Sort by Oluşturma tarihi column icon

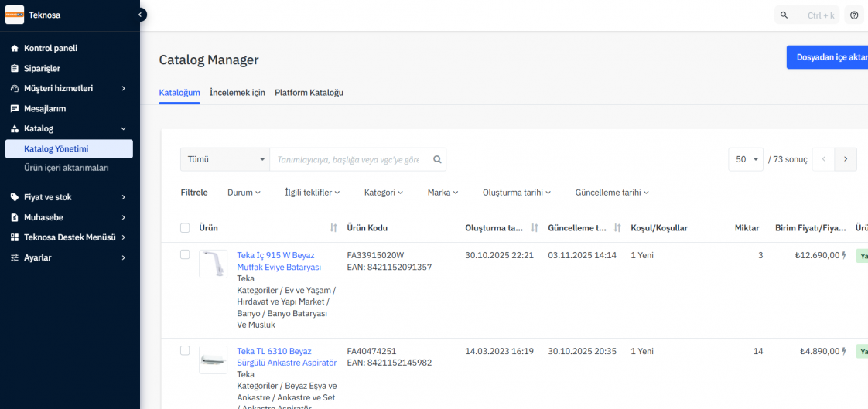pos(535,228)
